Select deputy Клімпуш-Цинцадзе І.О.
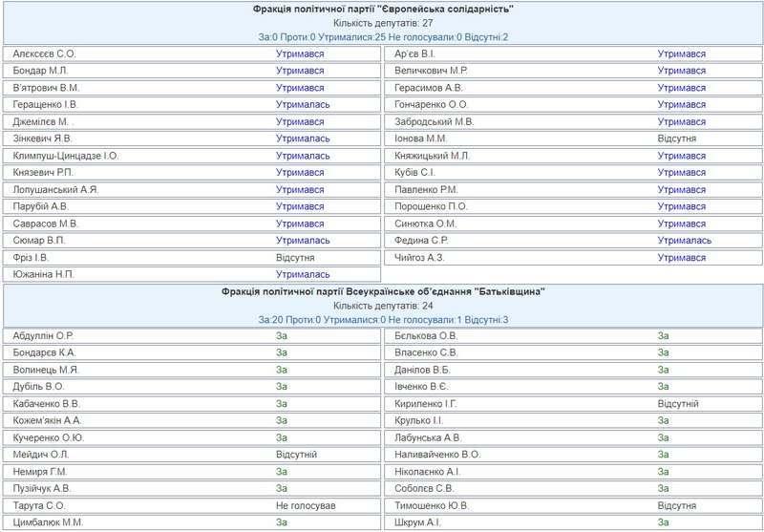Screen dimensions: 764x532 tap(66, 156)
